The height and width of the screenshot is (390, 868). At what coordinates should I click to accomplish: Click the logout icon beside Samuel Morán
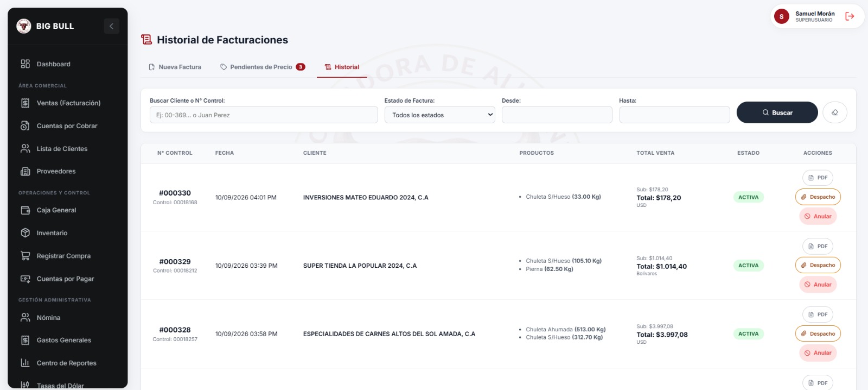[850, 16]
